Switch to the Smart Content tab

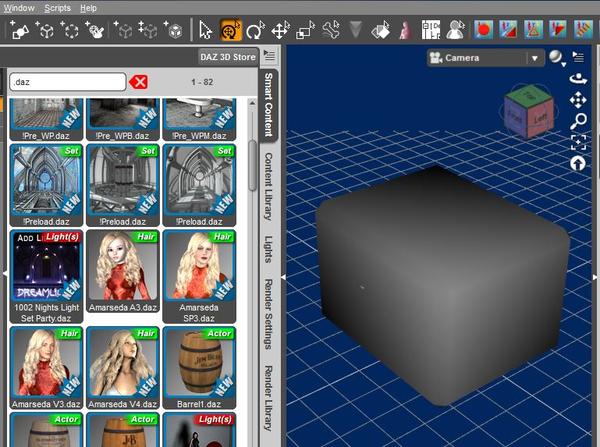click(269, 105)
